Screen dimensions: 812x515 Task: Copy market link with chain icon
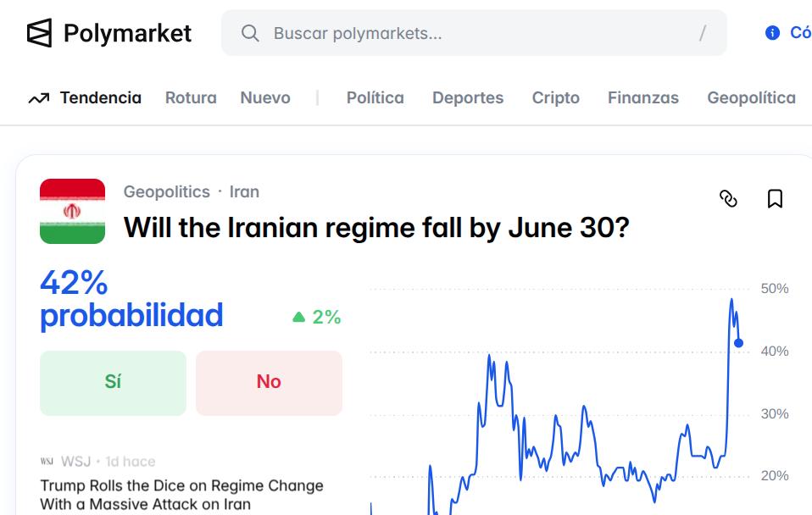coord(728,198)
